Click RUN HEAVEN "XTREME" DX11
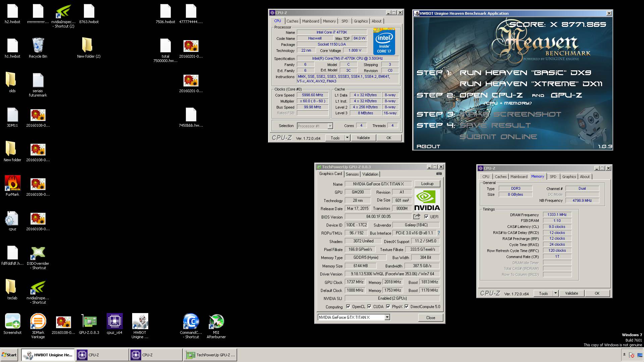The width and height of the screenshot is (644, 362). coord(531,84)
